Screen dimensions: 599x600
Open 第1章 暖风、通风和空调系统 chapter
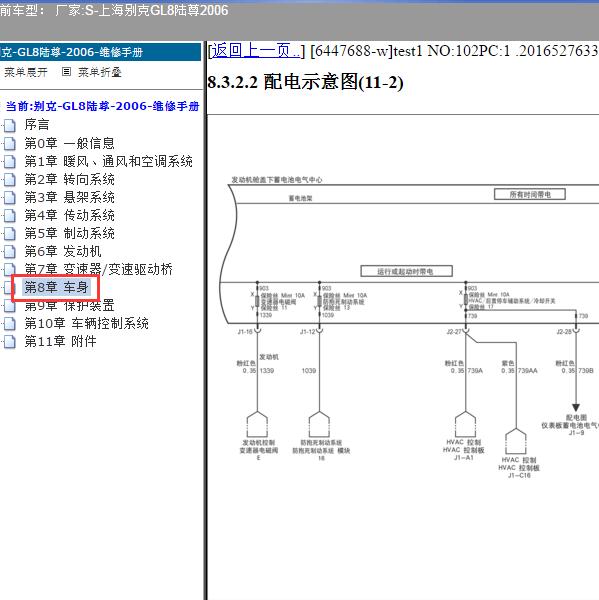pyautogui.click(x=108, y=161)
